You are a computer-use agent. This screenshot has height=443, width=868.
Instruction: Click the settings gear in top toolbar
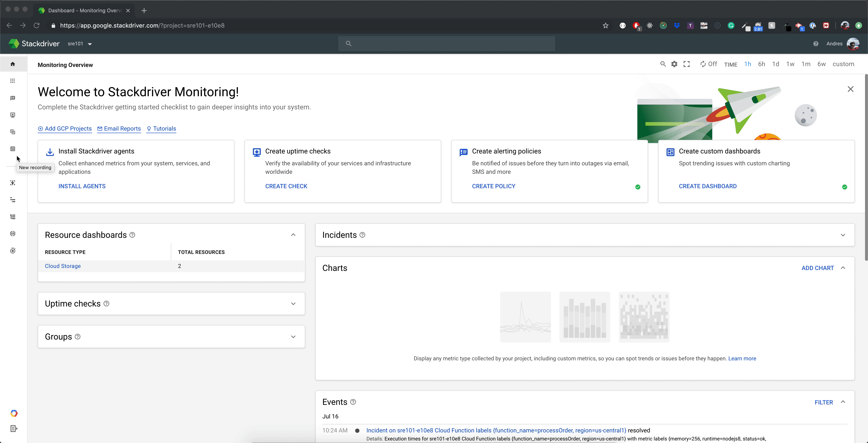tap(674, 64)
